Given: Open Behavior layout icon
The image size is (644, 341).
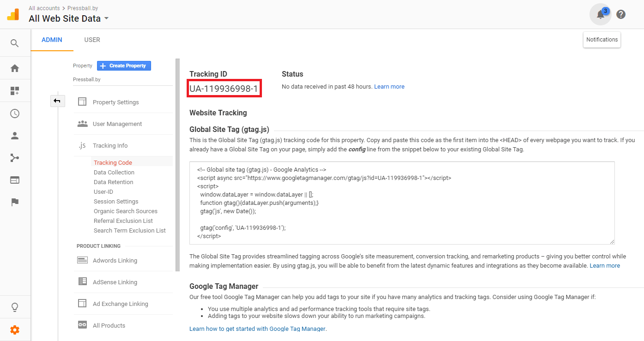Looking at the screenshot, I should (x=15, y=180).
